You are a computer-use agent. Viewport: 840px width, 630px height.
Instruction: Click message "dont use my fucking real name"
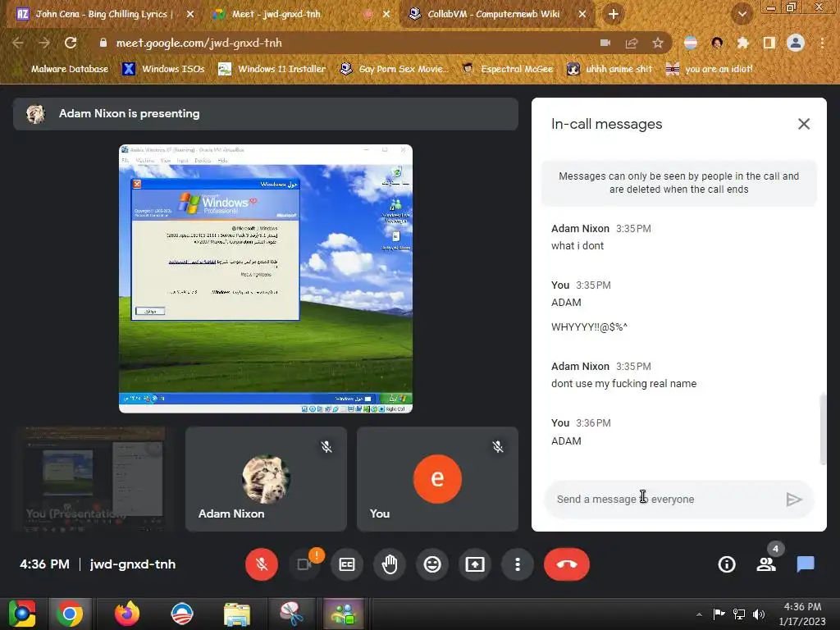pyautogui.click(x=623, y=384)
